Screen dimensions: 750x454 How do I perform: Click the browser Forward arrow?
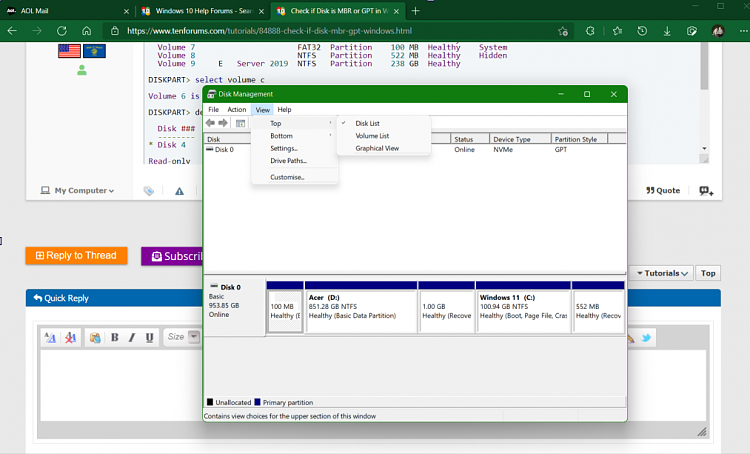(x=37, y=31)
